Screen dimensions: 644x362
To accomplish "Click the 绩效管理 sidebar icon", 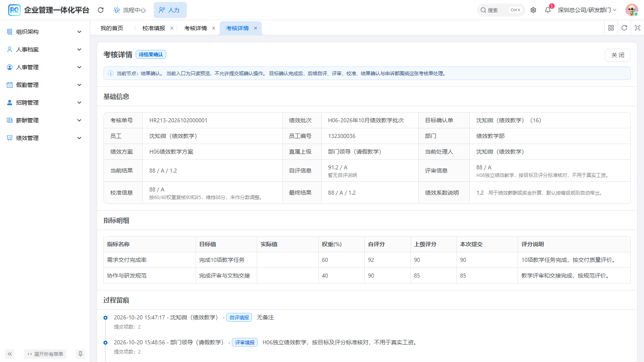I will coord(10,138).
